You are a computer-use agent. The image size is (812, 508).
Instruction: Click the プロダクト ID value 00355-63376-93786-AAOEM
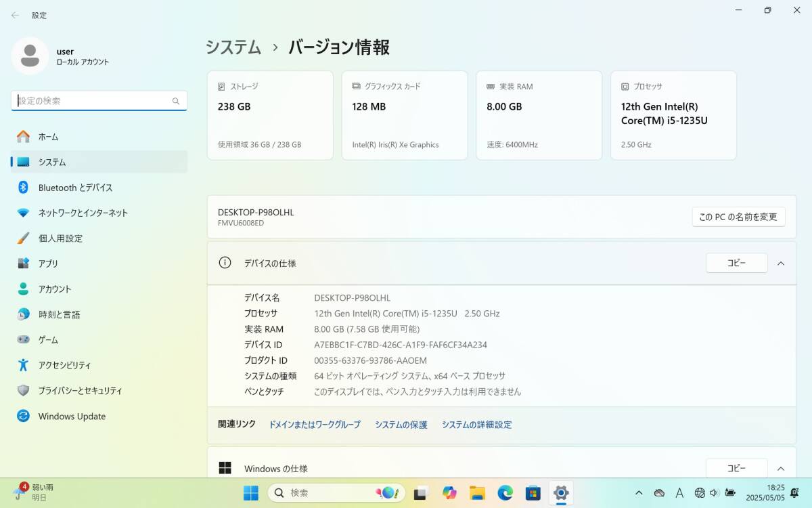[371, 360]
